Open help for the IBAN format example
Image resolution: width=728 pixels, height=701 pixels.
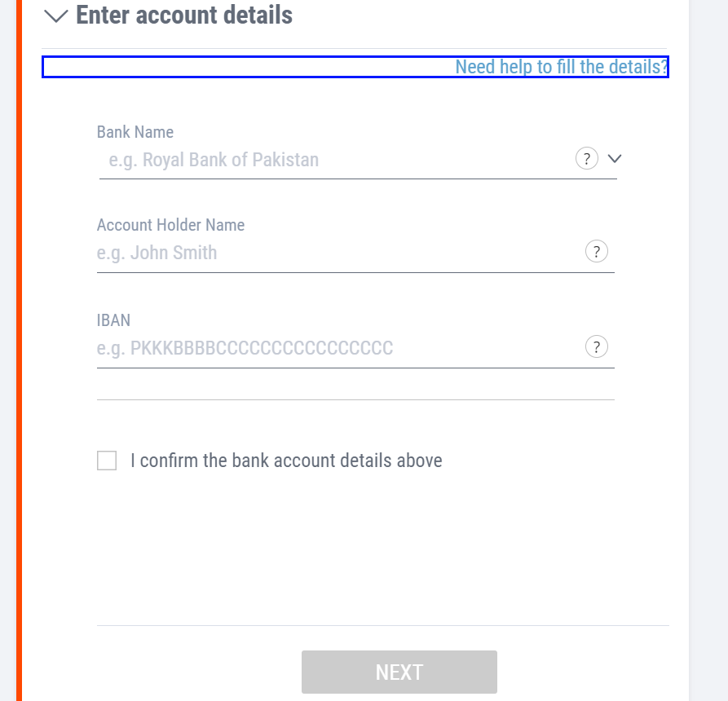[x=596, y=346]
